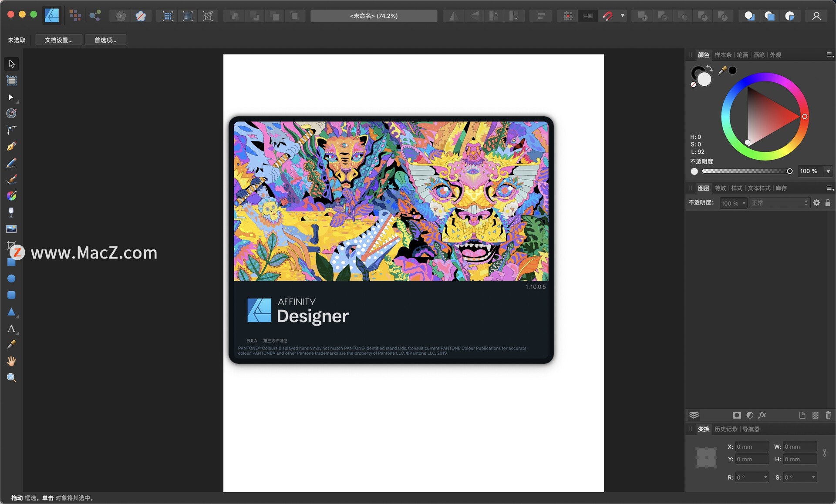
Task: Open the snapping options dropdown arrow
Action: point(622,16)
